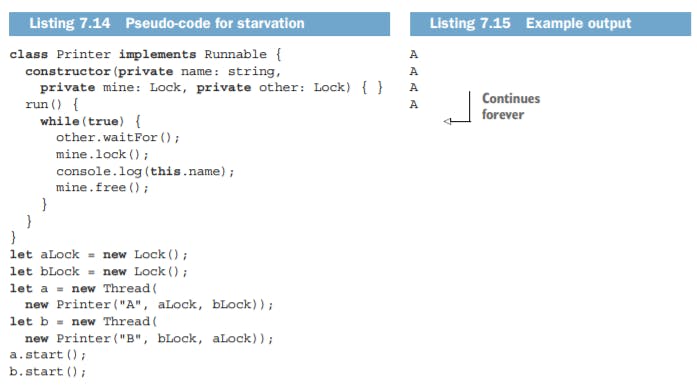Click the 'let bLock = new Lock();' line

(99, 271)
